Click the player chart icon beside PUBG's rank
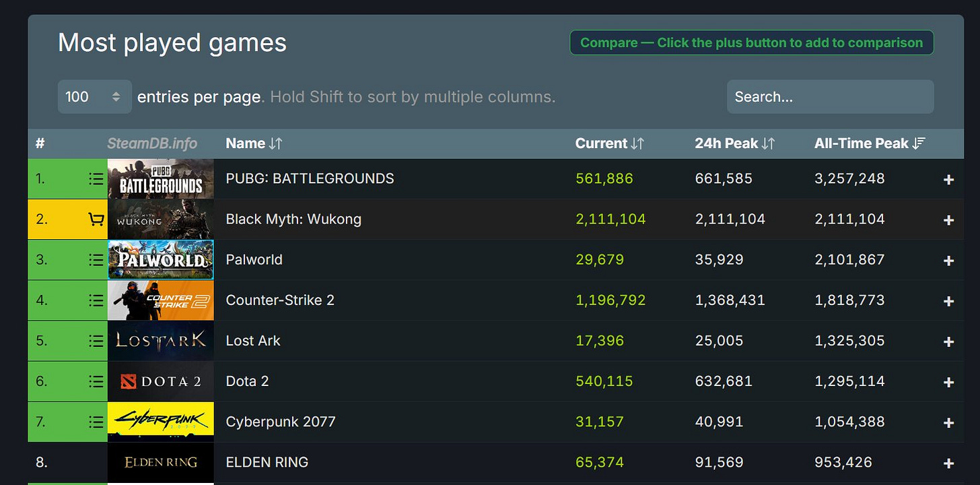The image size is (980, 485). tap(96, 179)
